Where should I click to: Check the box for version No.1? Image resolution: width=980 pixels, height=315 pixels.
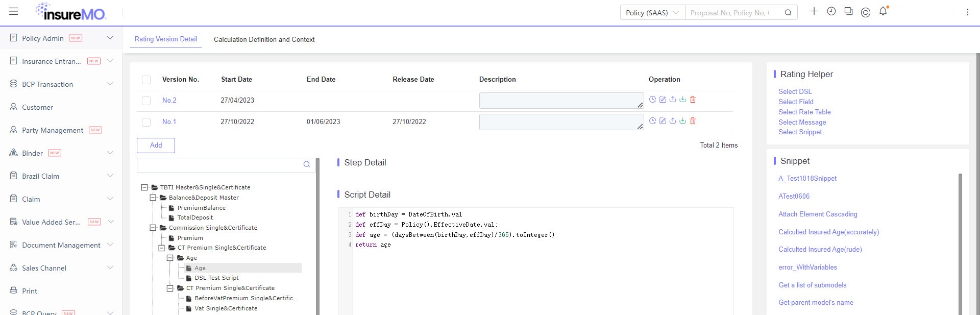coord(146,122)
